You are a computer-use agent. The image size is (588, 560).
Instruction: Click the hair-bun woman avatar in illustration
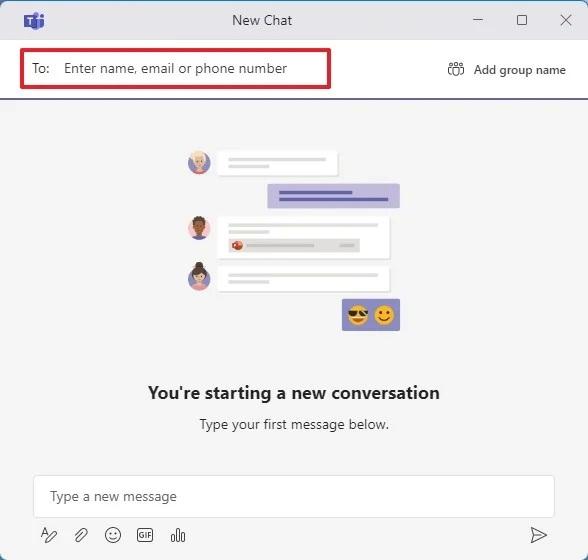pyautogui.click(x=199, y=277)
